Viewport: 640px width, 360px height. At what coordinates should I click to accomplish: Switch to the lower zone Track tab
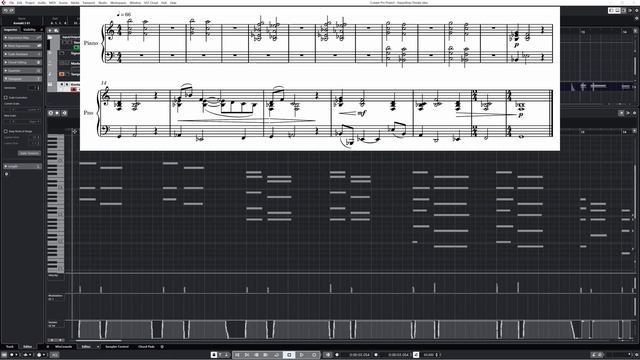click(x=9, y=347)
